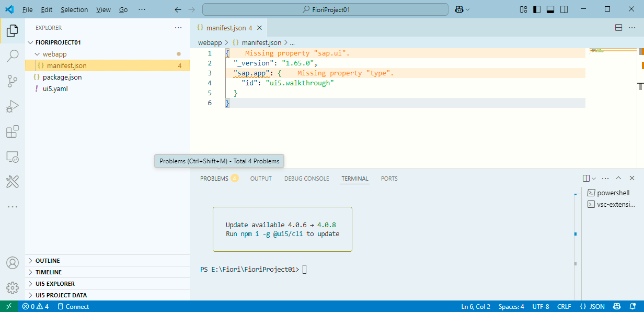Click the Connect database status bar item
Screen dimensions: 644x312
(x=73, y=307)
